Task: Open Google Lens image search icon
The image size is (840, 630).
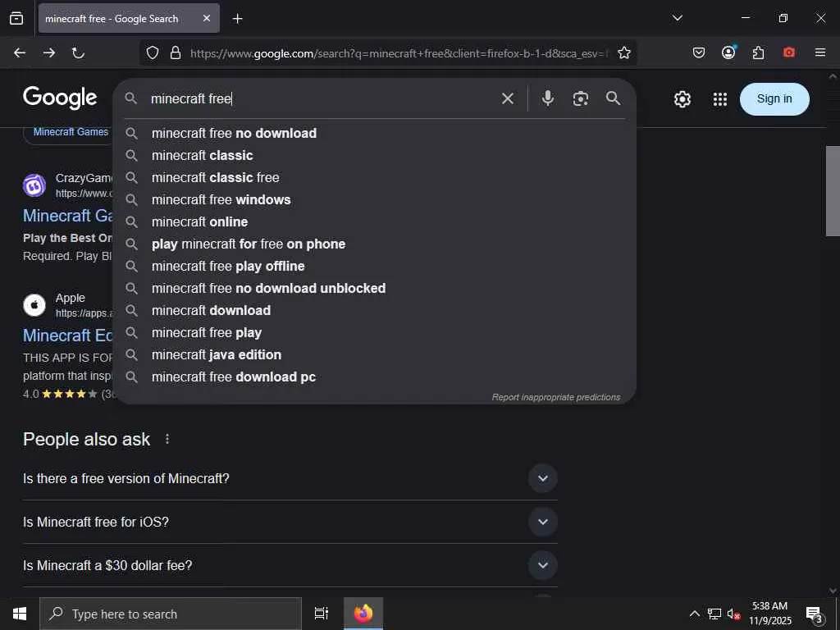Action: [x=581, y=98]
